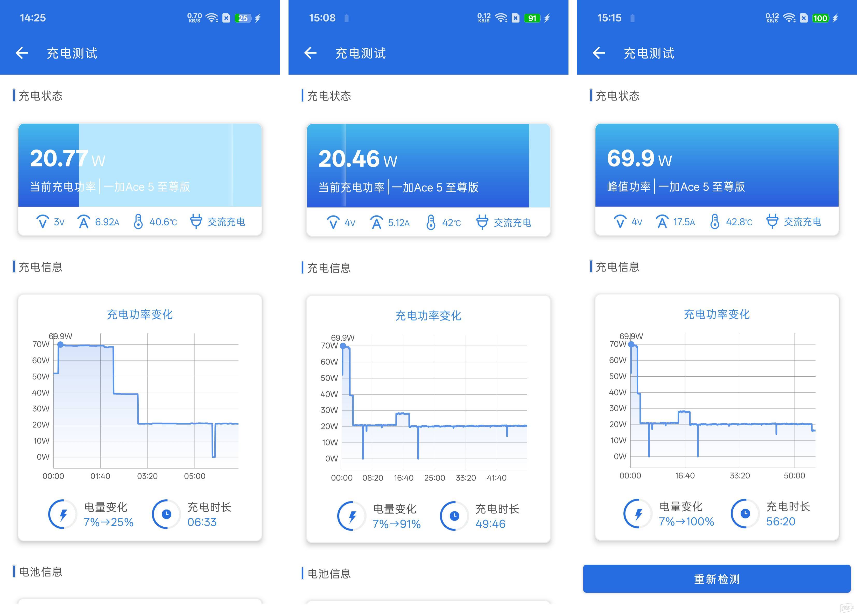Tap voltage icon in 15:08 screenshot

coord(333,223)
